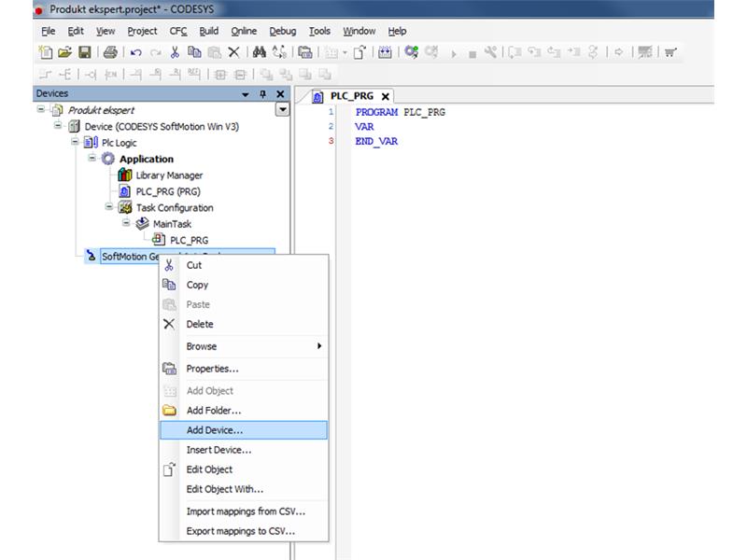Click the Edit Object toolbar icon
Viewport: 747px width, 560px height.
359,52
